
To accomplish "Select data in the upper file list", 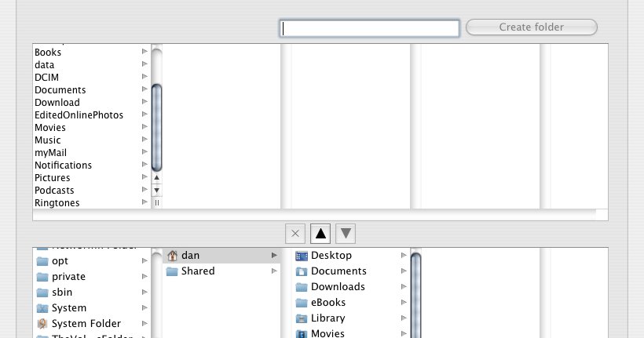I will point(44,65).
